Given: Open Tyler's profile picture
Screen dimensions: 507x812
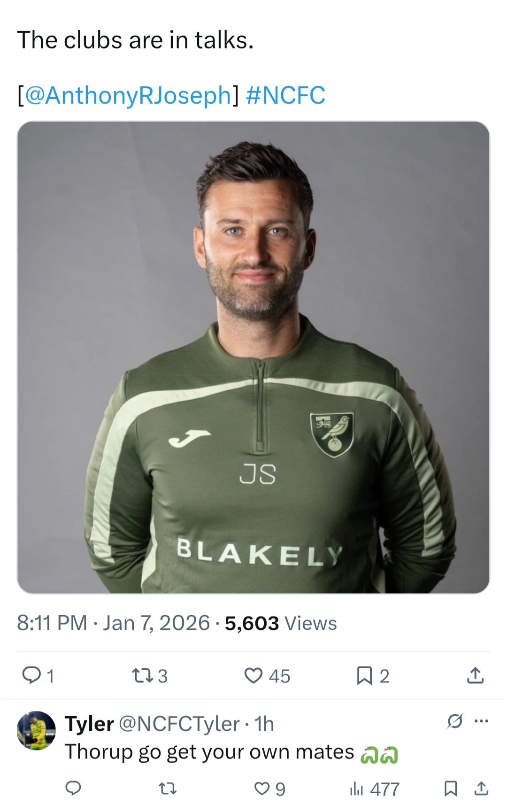Looking at the screenshot, I should [36, 730].
